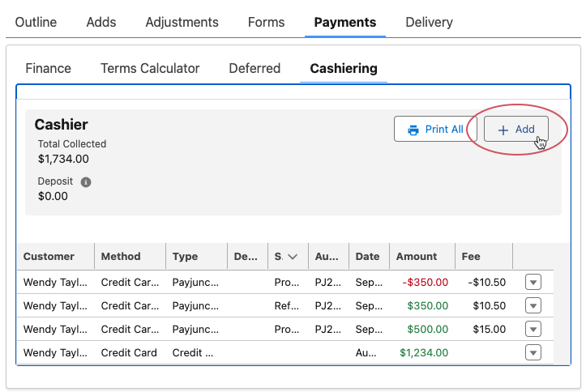The width and height of the screenshot is (586, 392).
Task: Go to the Forms tab
Action: tap(266, 23)
